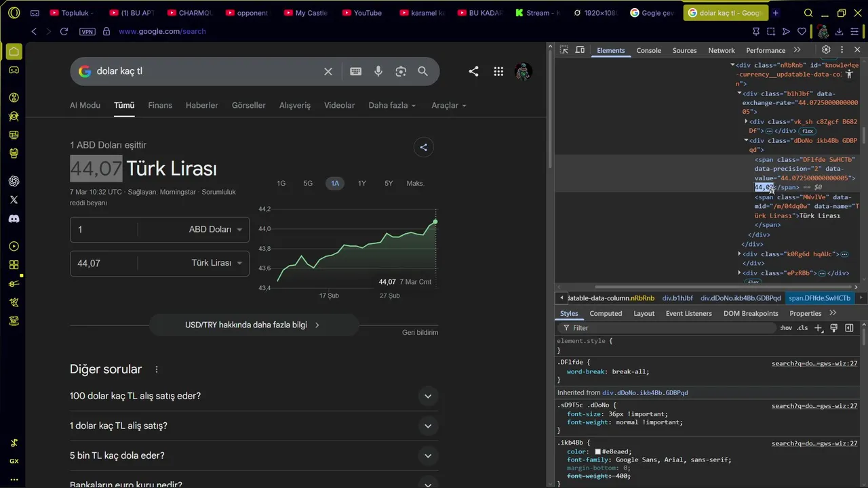This screenshot has height=488, width=868.
Task: Expand '1 dolar kaç TL alış satış?' question
Action: (254, 426)
